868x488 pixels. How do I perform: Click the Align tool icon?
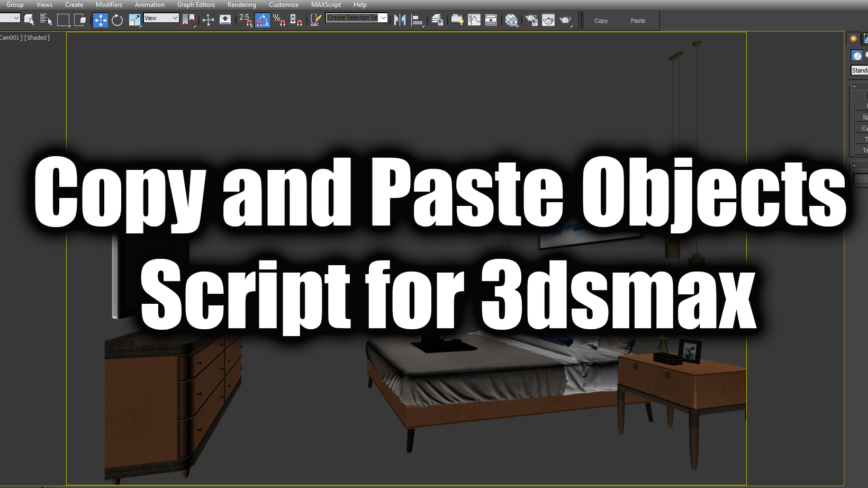(x=418, y=20)
